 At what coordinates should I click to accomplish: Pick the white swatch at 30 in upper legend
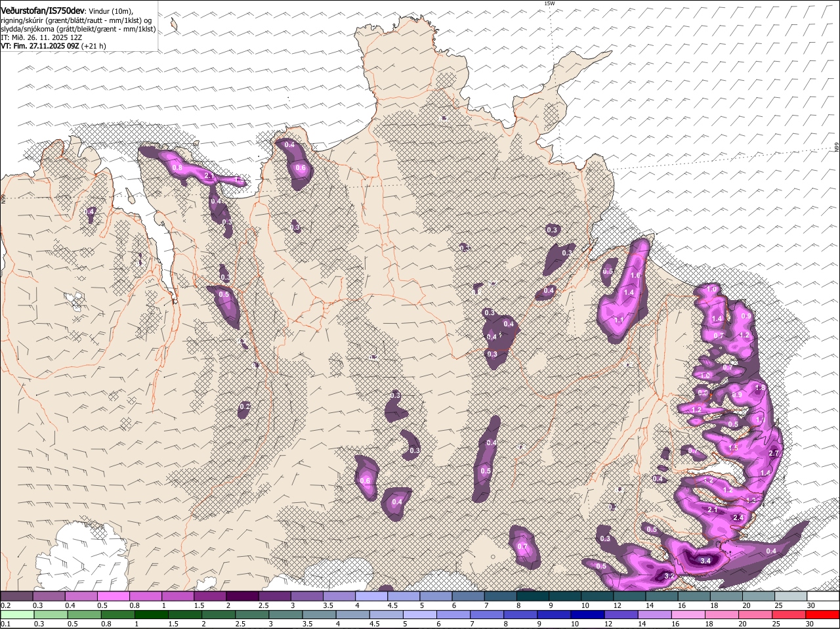coord(823,596)
